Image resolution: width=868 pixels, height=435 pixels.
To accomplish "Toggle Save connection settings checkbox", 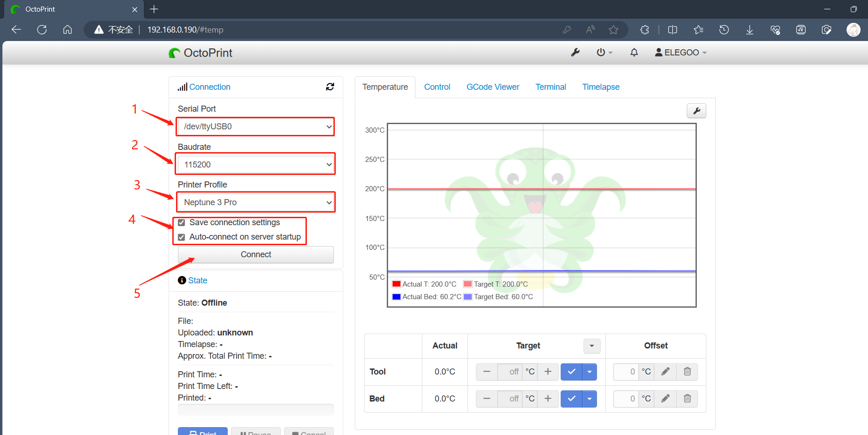I will 182,223.
